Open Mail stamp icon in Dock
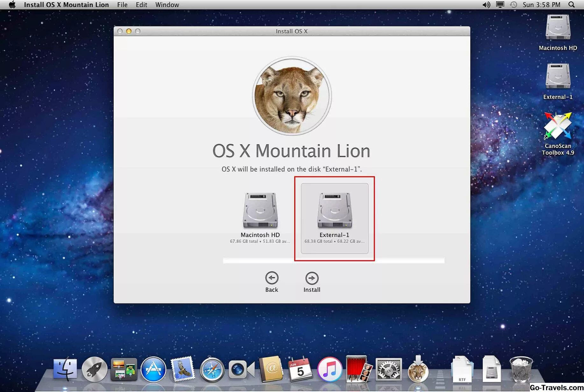This screenshot has height=392, width=584. (x=182, y=369)
